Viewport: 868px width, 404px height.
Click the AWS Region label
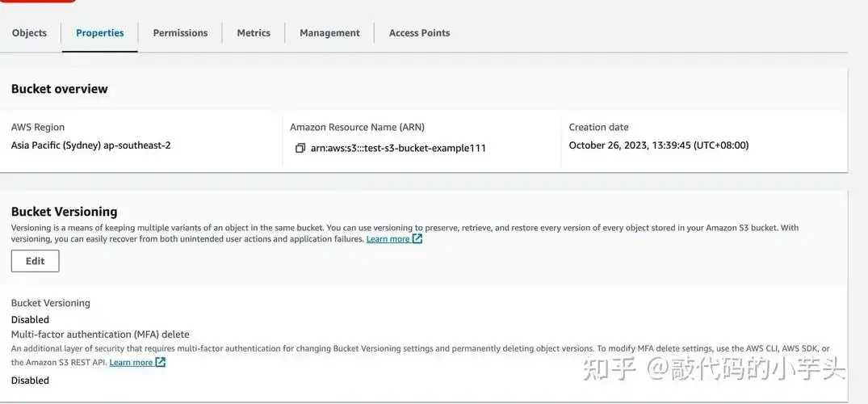pyautogui.click(x=38, y=127)
